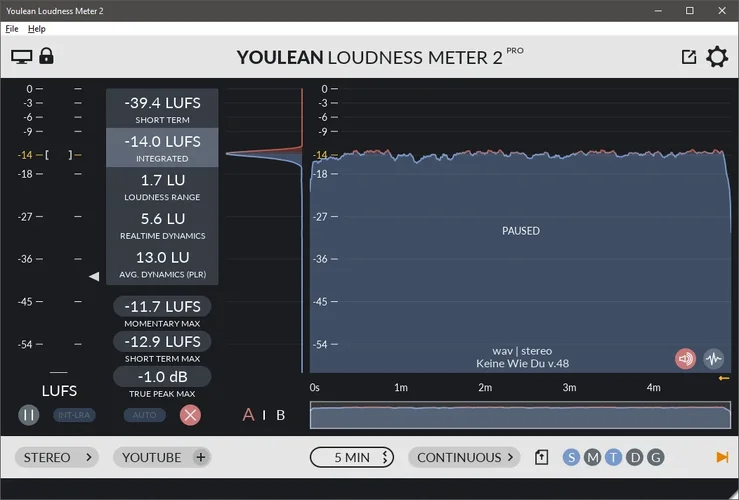Screen dimensions: 739x500
Task: Toggle the red speaker monitor icon
Action: pyautogui.click(x=685, y=359)
